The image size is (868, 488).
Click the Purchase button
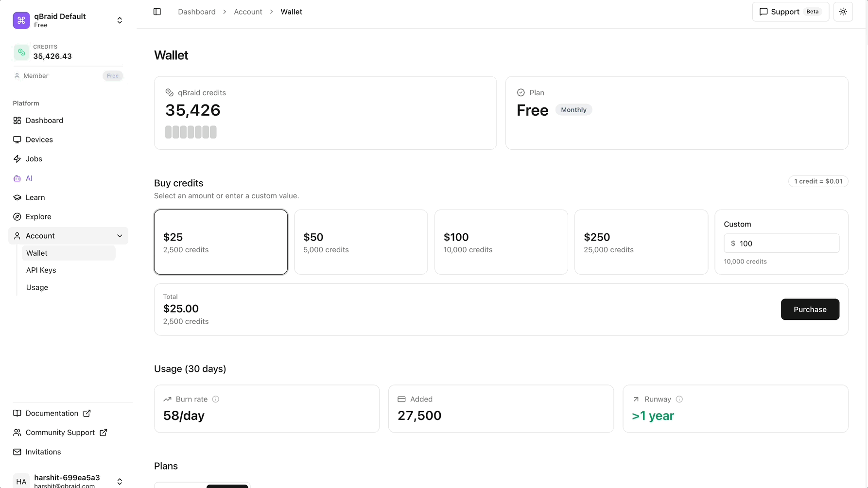pos(810,309)
